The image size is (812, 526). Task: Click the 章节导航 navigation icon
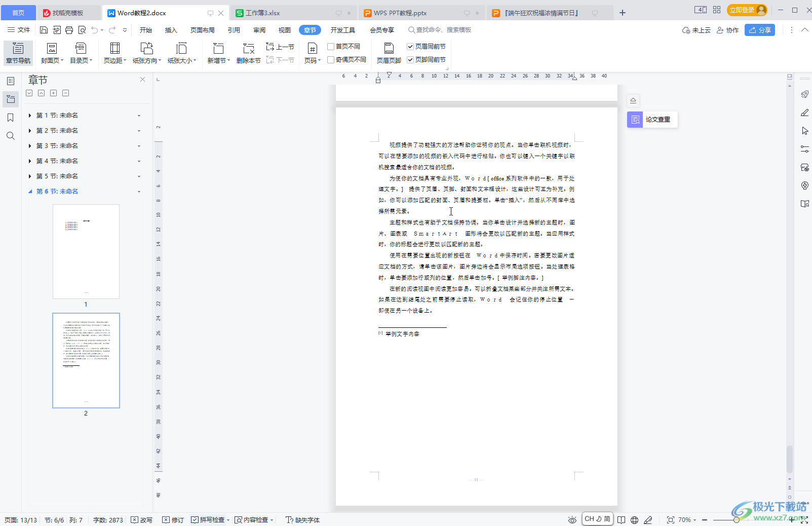click(x=18, y=53)
